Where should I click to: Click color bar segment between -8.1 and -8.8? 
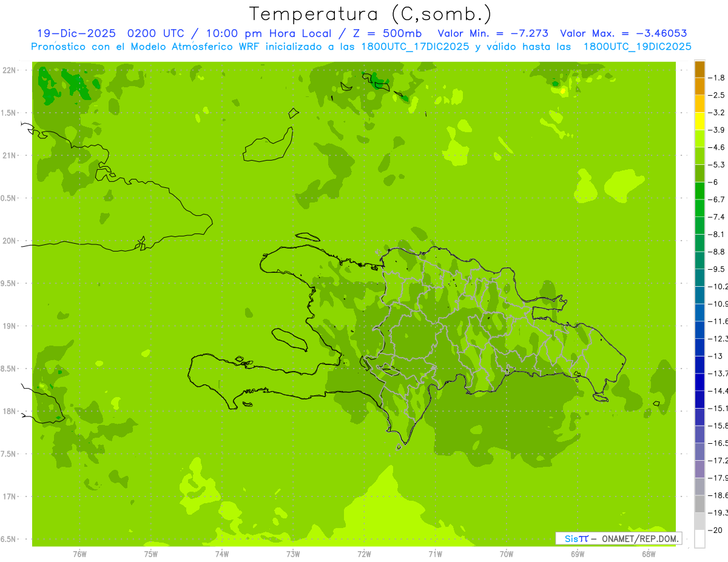(x=699, y=243)
